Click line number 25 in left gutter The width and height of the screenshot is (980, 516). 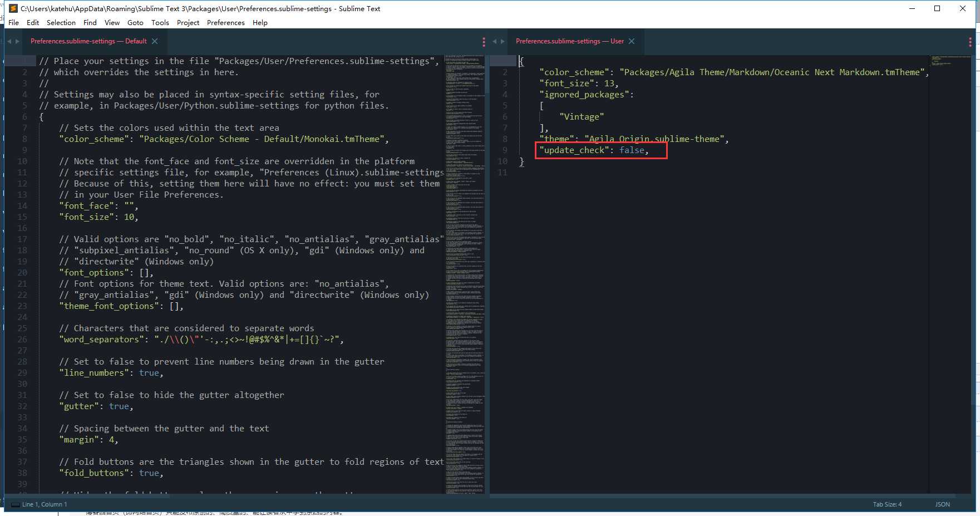[22, 328]
